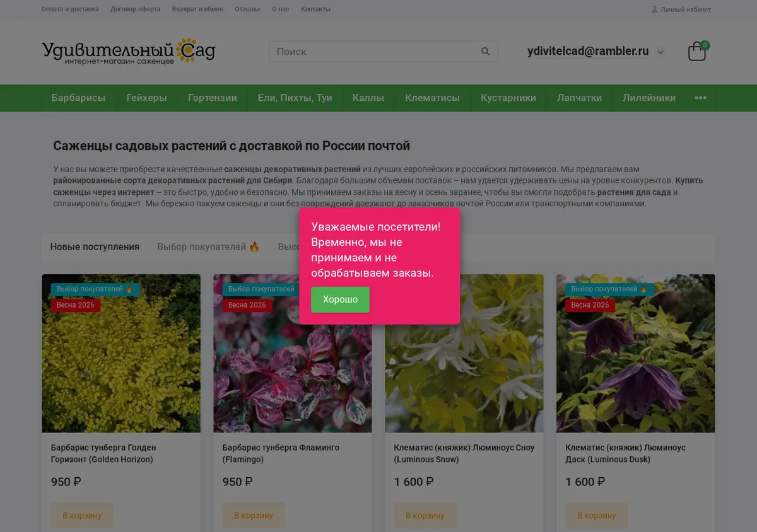Click the search magnifier icon
This screenshot has height=532, width=757.
coord(485,52)
